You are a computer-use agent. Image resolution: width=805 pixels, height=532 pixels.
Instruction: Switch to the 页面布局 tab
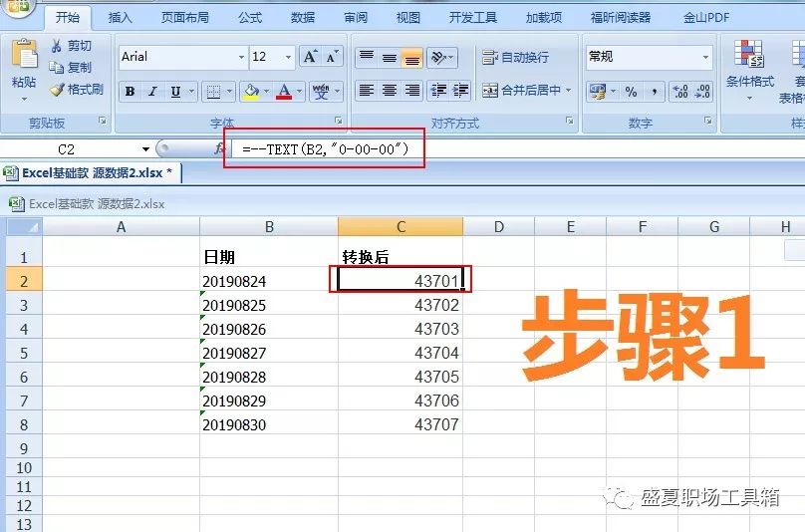[185, 18]
